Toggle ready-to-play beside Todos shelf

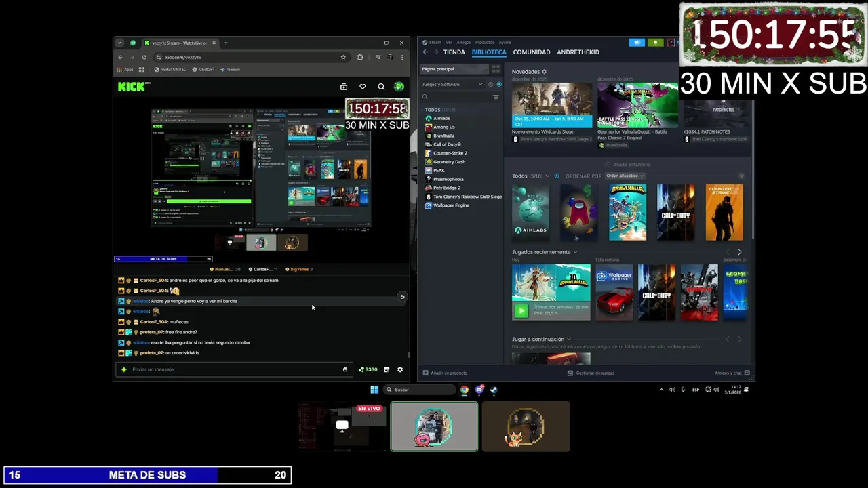pyautogui.click(x=557, y=176)
